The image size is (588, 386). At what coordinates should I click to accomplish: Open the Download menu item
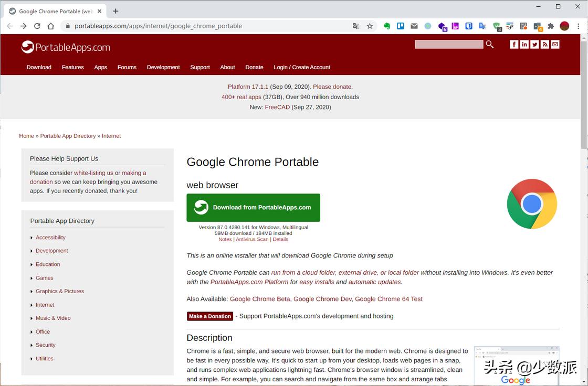pos(39,67)
